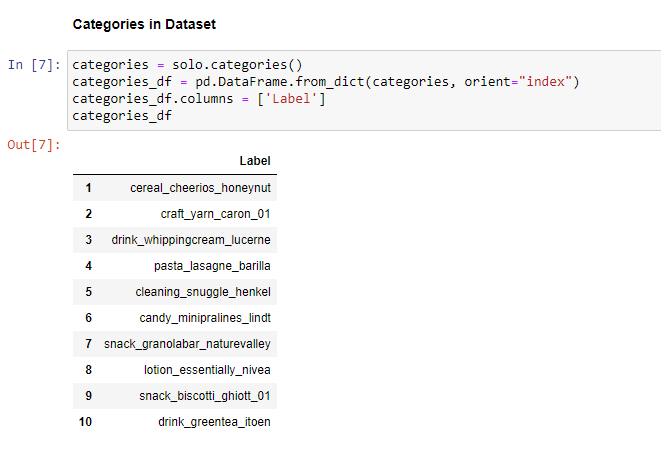Click the drink_whippingcream_lucerne entry
The image size is (661, 452).
[191, 240]
